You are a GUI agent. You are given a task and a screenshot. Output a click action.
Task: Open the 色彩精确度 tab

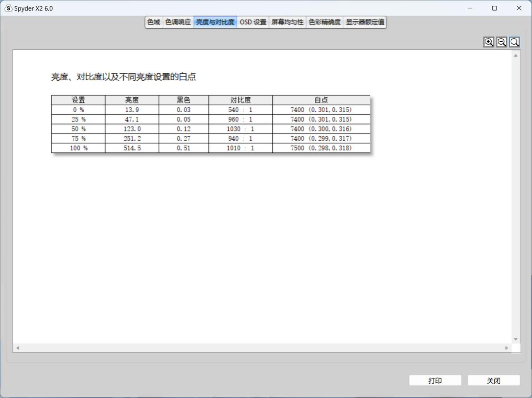click(325, 22)
